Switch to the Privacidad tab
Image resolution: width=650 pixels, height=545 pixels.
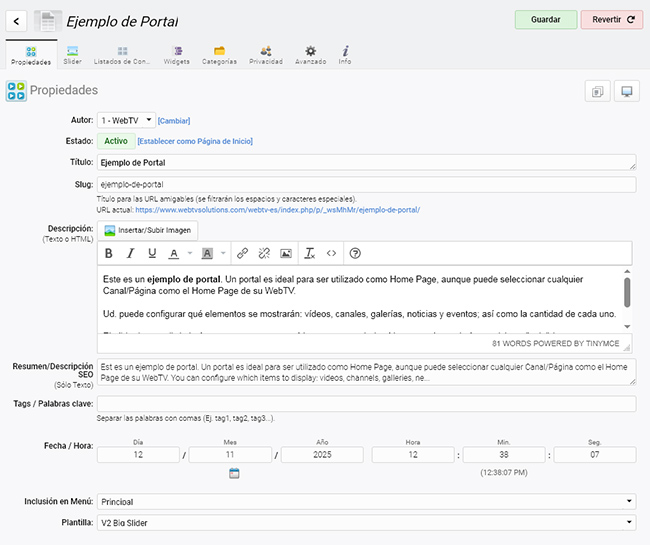(x=266, y=55)
